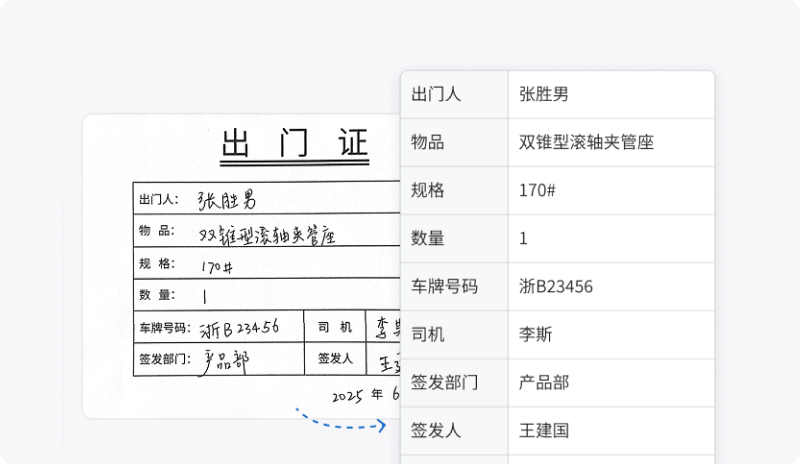Select the 产品部 value in table

545,383
